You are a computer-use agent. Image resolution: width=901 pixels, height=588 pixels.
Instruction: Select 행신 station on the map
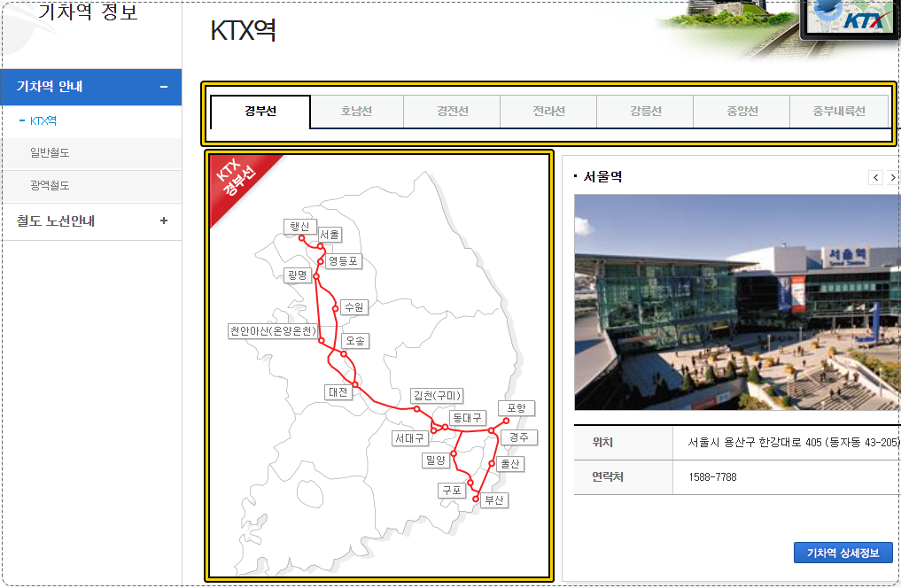pos(299,226)
